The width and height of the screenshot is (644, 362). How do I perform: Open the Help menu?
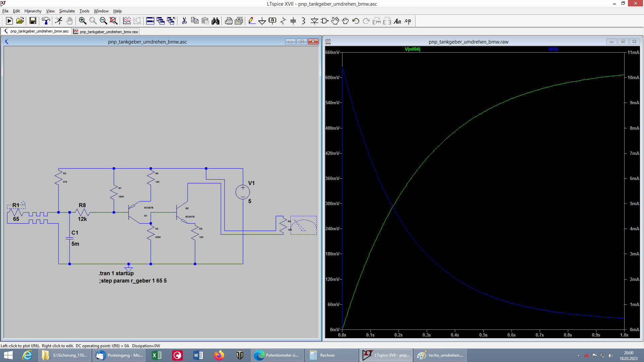tap(117, 11)
